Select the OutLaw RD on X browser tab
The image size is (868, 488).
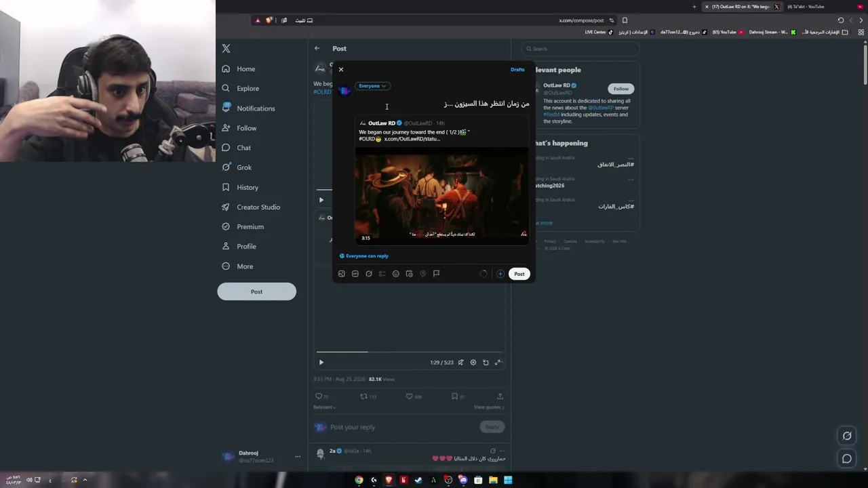pos(741,7)
